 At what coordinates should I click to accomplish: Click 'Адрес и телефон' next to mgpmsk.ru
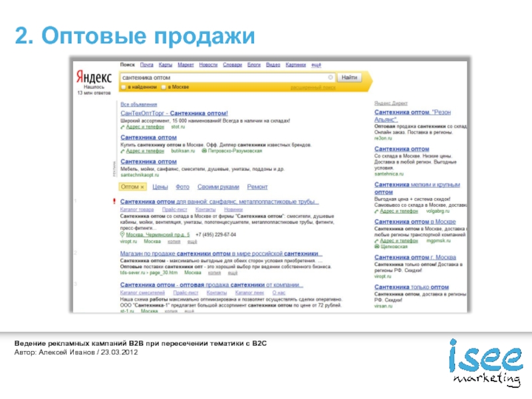coord(398,241)
